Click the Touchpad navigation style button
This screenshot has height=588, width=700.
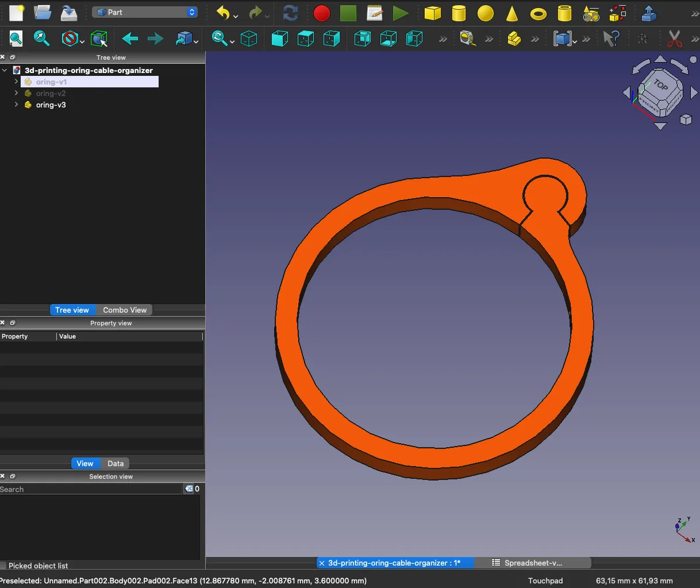[x=545, y=581]
